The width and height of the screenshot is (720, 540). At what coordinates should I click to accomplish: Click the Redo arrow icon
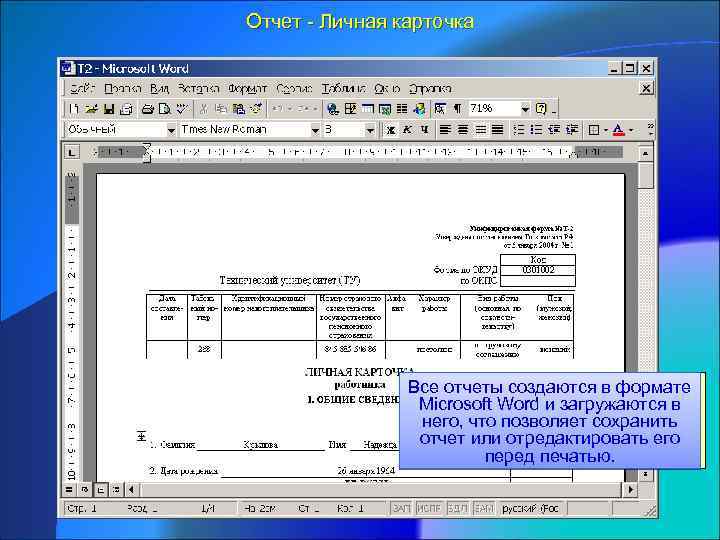[304, 109]
